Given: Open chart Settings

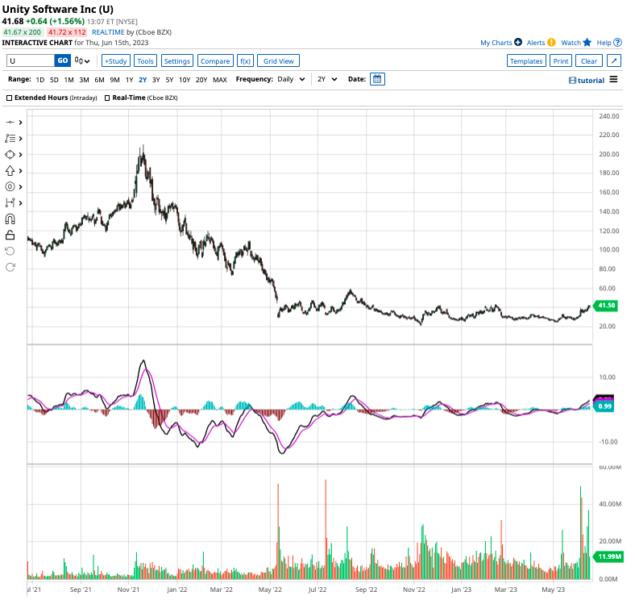Looking at the screenshot, I should (177, 61).
